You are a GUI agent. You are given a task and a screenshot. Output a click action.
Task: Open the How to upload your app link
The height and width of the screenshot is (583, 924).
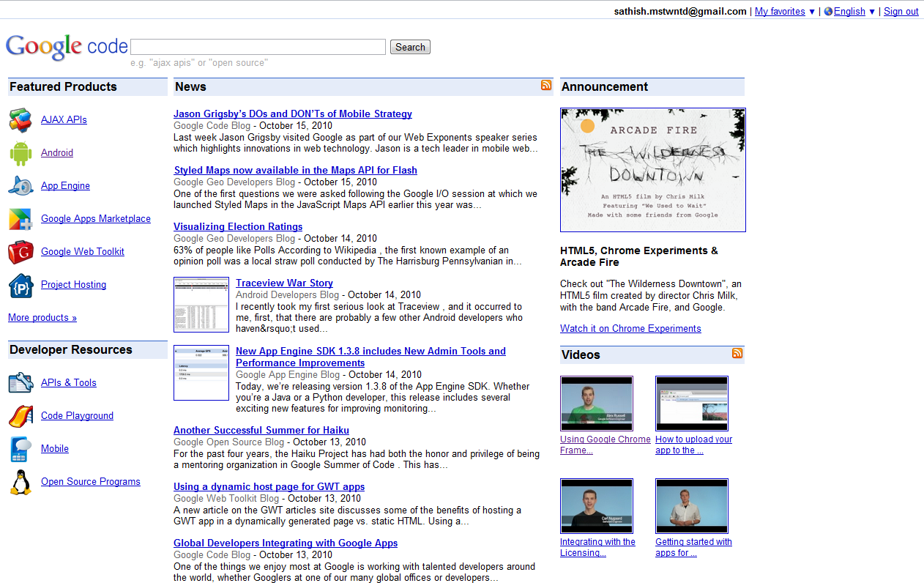(693, 445)
